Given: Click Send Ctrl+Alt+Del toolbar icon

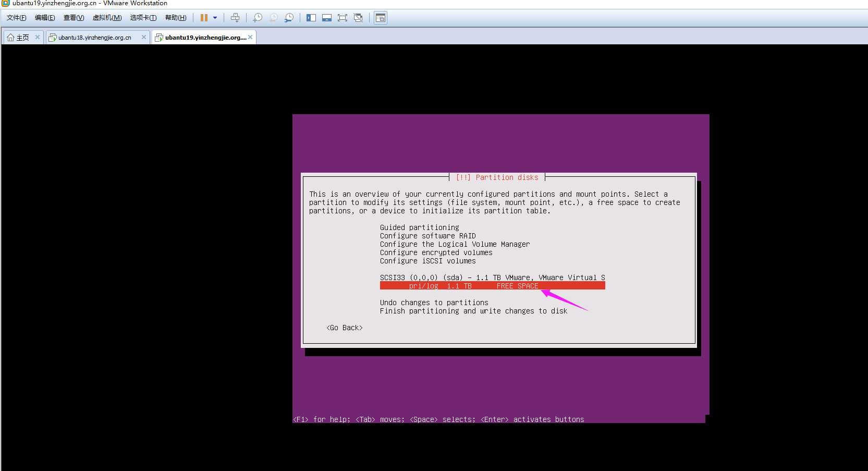Looking at the screenshot, I should (235, 18).
